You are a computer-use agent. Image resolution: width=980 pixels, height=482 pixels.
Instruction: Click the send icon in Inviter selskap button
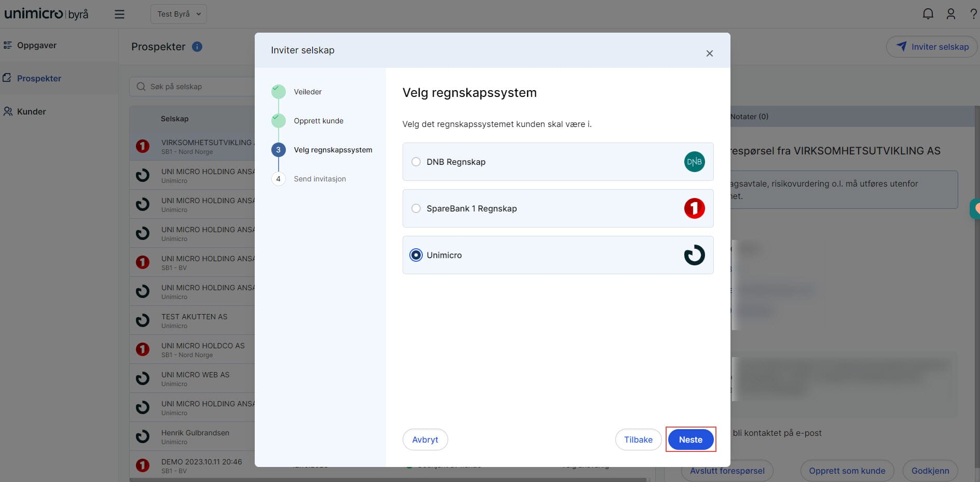pos(901,46)
